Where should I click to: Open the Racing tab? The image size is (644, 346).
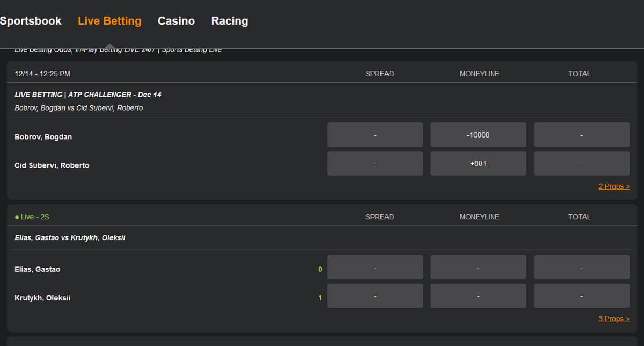point(230,21)
